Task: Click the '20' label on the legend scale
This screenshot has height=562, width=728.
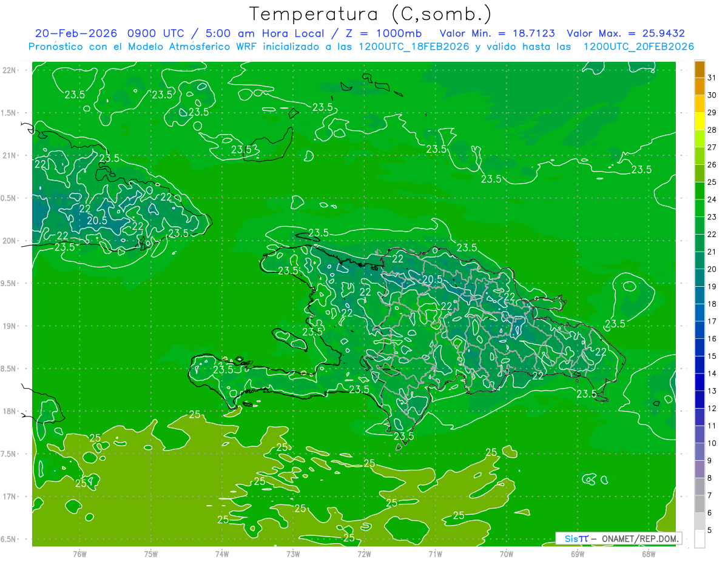Action: point(712,269)
